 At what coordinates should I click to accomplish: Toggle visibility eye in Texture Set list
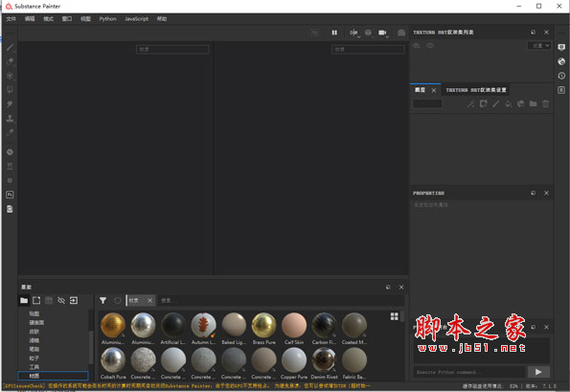(x=430, y=46)
